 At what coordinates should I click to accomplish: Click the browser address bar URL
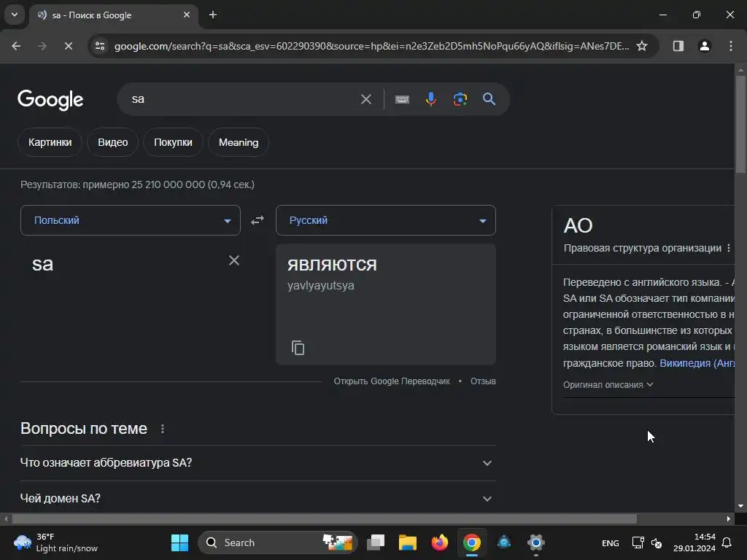click(x=371, y=46)
